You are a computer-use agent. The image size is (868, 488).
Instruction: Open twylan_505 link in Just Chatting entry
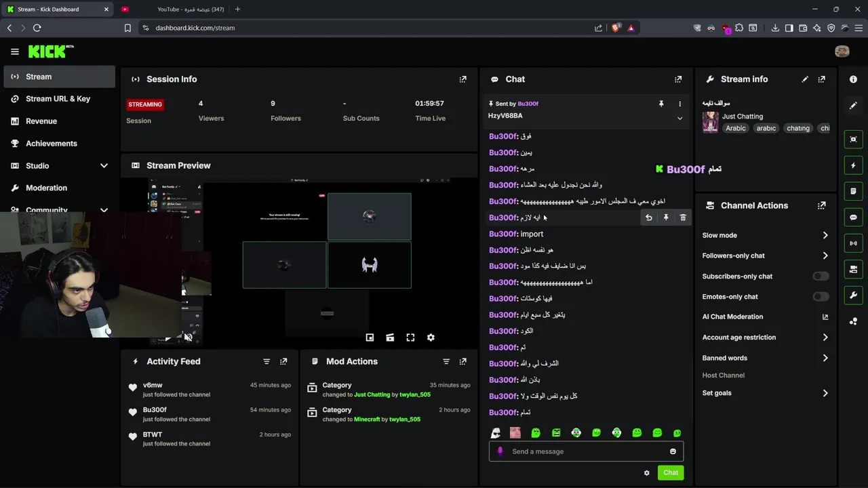pyautogui.click(x=415, y=394)
